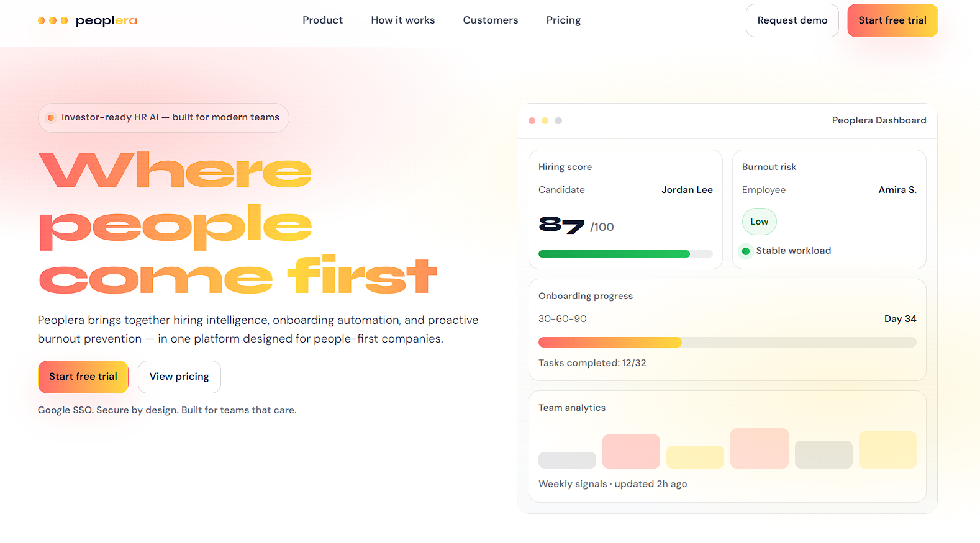Go to How it works section
This screenshot has height=543, width=980.
pos(402,20)
